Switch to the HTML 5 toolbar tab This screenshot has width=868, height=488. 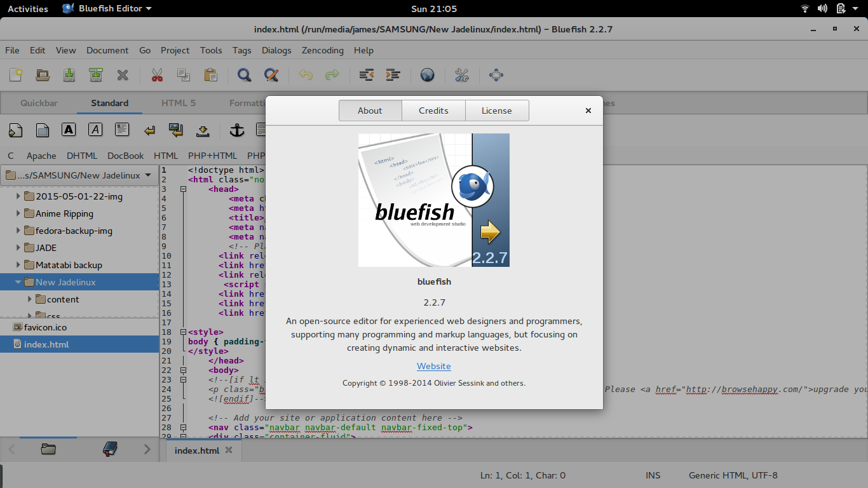(x=179, y=103)
